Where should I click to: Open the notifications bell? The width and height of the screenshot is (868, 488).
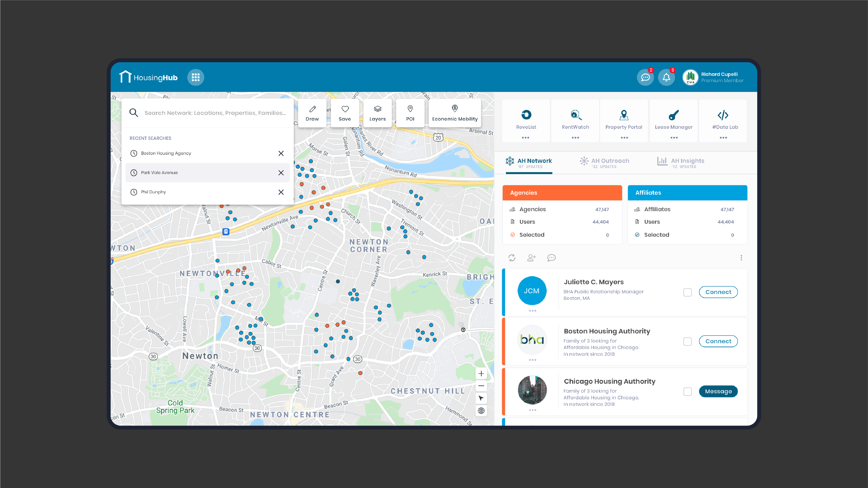point(666,77)
